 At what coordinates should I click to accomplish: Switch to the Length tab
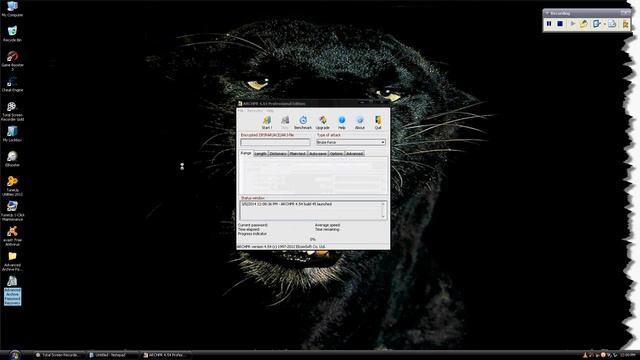(x=260, y=154)
